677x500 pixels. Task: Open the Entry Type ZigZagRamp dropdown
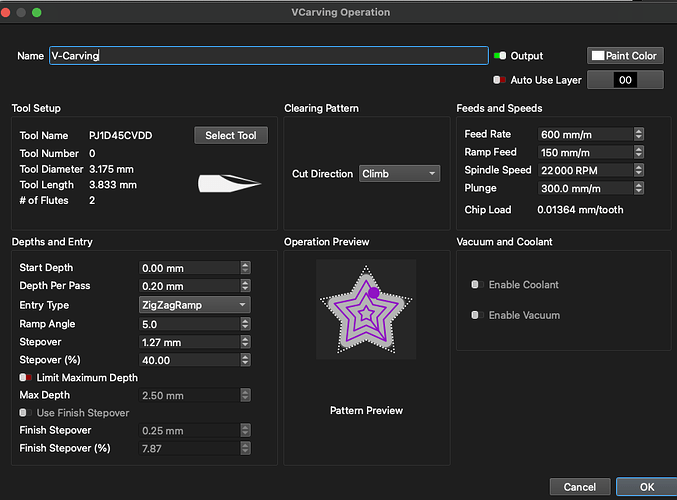(x=194, y=305)
